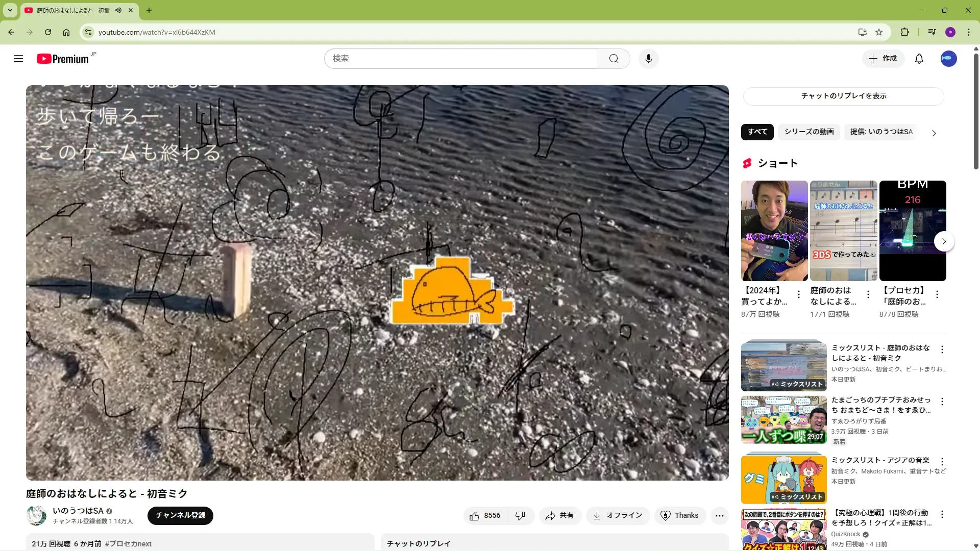
Task: Open the hamburger guide menu
Action: coord(18,59)
